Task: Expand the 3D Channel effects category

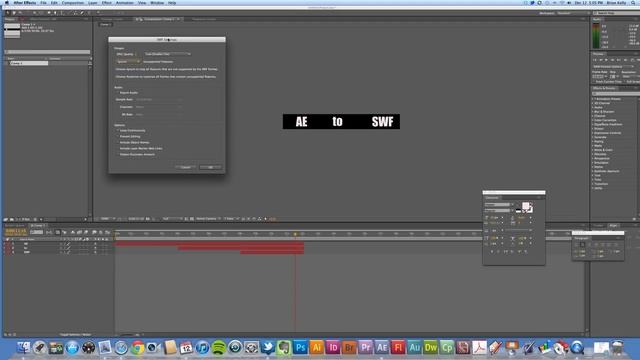Action: point(593,103)
